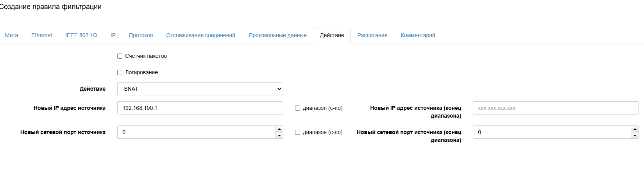Viewport: 644px width, 188px height.
Task: Click the Новый IP адрес источника field
Action: [200, 108]
